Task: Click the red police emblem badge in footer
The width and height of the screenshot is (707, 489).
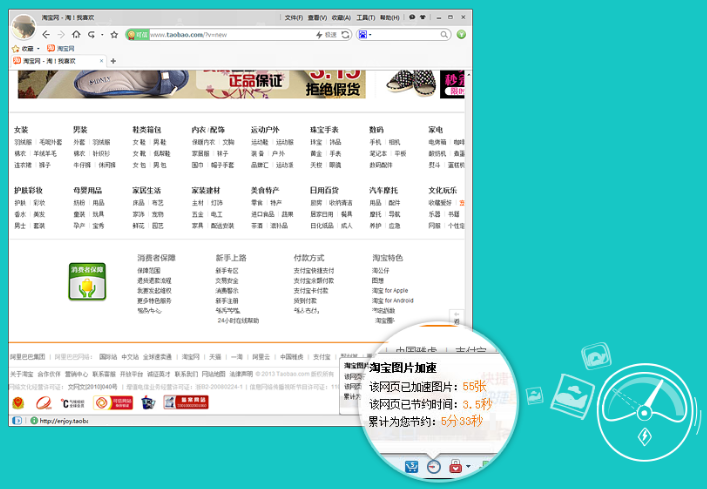Action: pos(18,402)
